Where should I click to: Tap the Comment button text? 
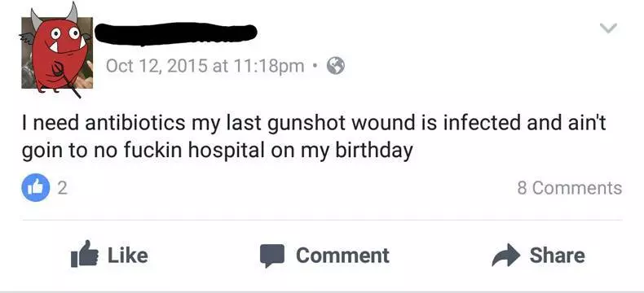[x=342, y=256]
